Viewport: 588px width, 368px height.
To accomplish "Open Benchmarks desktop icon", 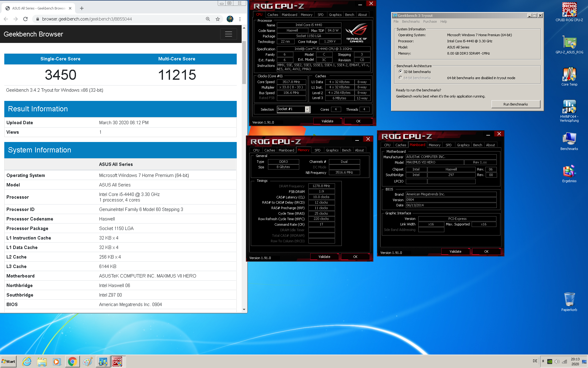I will click(569, 141).
